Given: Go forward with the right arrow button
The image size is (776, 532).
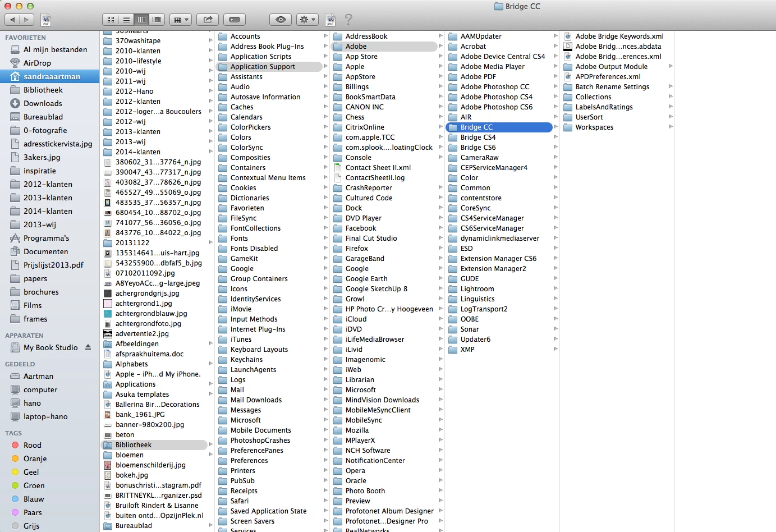Looking at the screenshot, I should [x=27, y=20].
